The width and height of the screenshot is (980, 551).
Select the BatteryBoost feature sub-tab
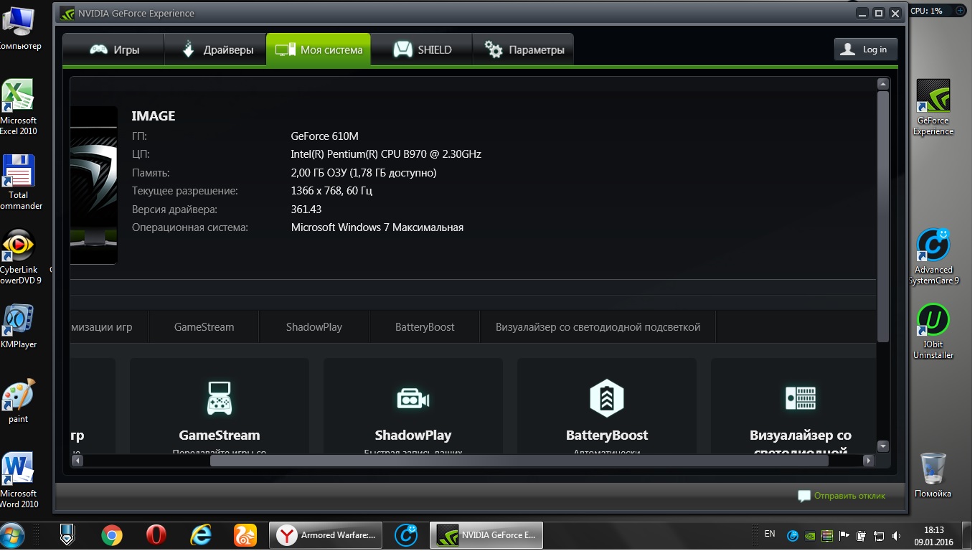click(425, 327)
